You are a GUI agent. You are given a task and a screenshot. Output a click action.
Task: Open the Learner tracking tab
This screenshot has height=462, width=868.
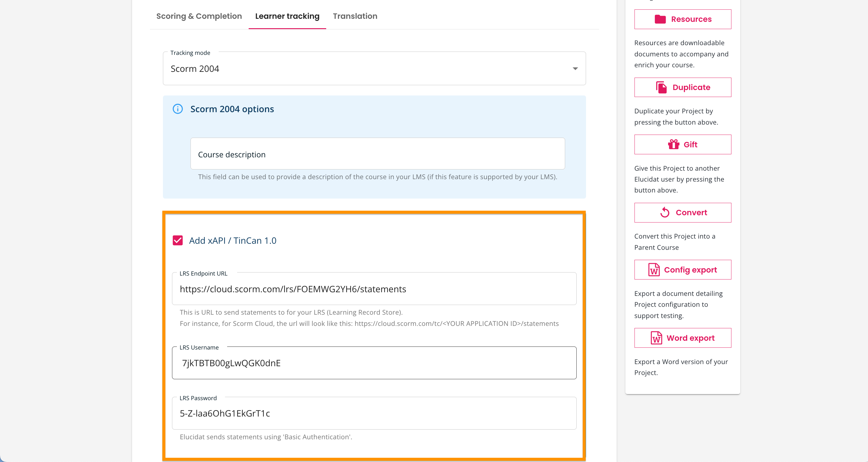click(287, 16)
